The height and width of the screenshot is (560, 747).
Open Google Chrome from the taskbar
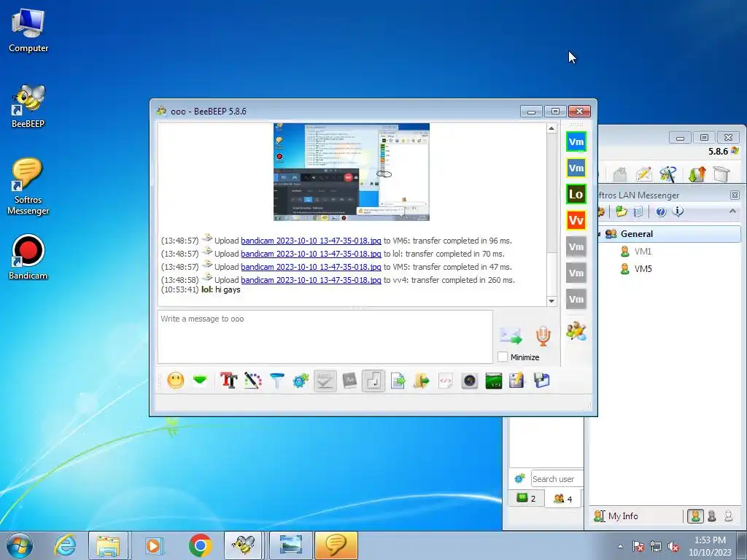pos(200,545)
